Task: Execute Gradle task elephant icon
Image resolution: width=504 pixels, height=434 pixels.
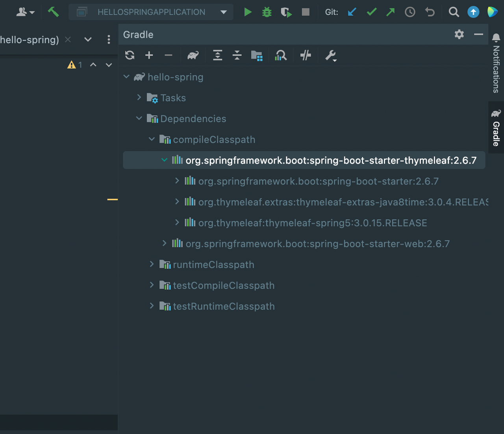Action: [x=193, y=55]
